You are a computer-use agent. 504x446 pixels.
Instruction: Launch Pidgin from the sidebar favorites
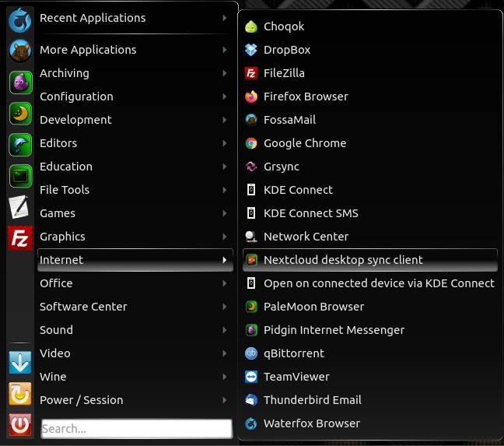pyautogui.click(x=20, y=83)
